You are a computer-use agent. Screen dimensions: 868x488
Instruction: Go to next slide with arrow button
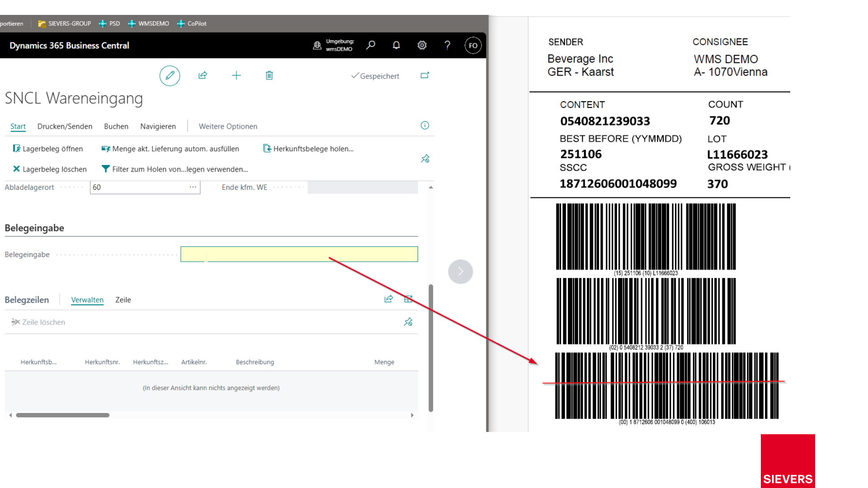coord(460,271)
